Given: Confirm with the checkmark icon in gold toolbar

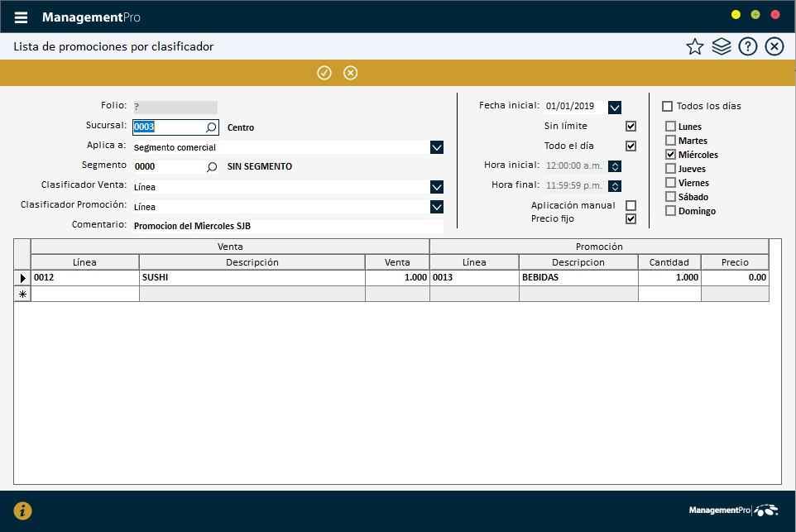Looking at the screenshot, I should 324,73.
